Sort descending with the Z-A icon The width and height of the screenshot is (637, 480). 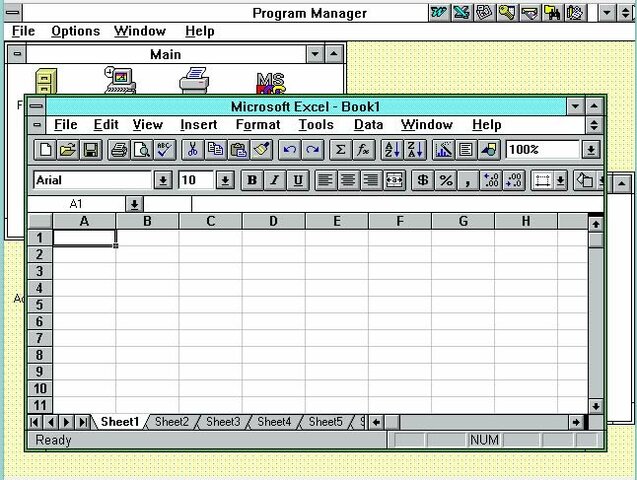415,150
